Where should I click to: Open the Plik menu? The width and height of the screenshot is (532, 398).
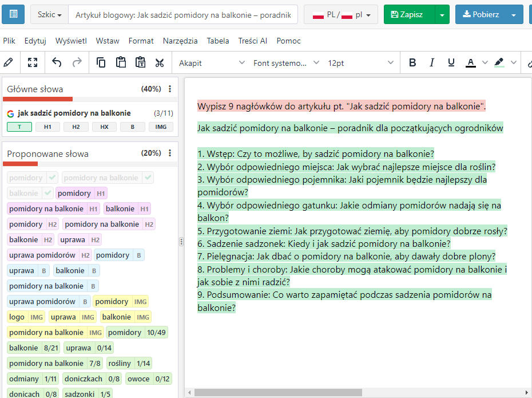[x=9, y=41]
